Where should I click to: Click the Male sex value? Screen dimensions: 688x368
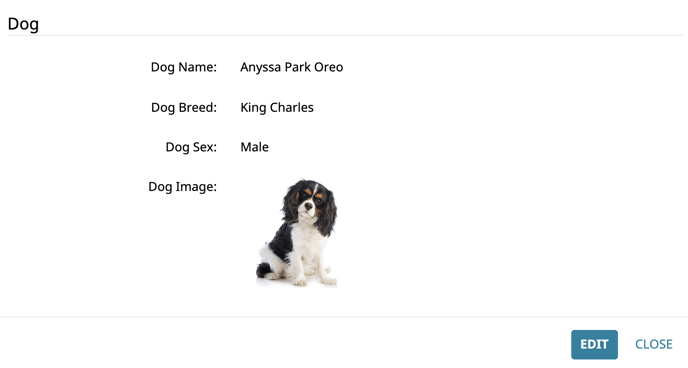[254, 147]
